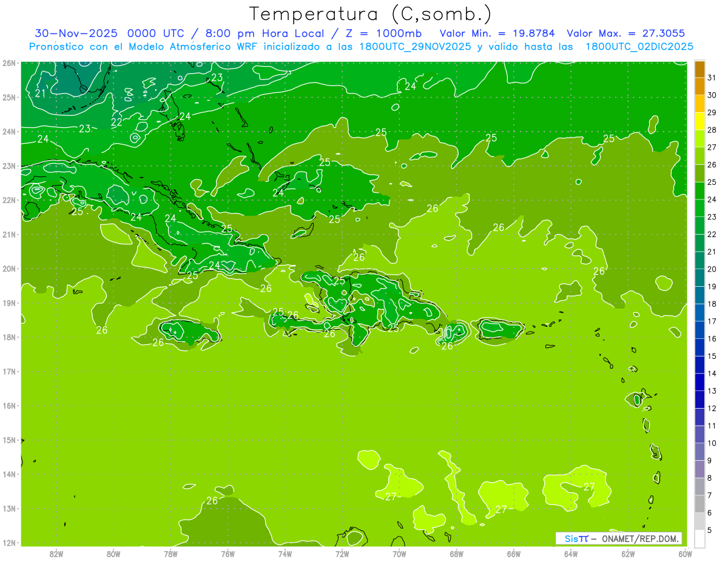Click the '1800UTC_02DIC2025' valid-until time text

coord(639,47)
